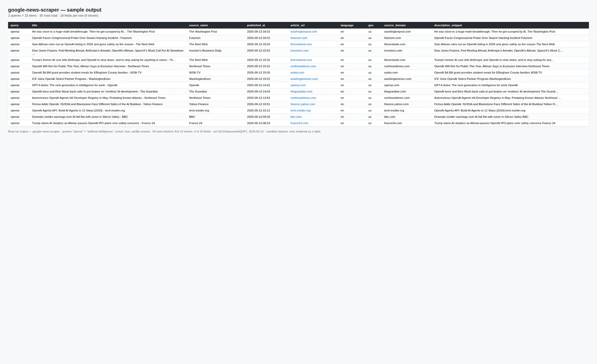Click the published_at column header
The width and height of the screenshot is (597, 364).
[x=256, y=25]
